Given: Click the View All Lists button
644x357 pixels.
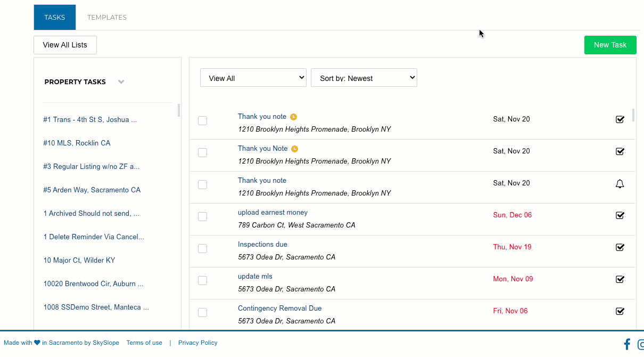Looking at the screenshot, I should pos(65,45).
